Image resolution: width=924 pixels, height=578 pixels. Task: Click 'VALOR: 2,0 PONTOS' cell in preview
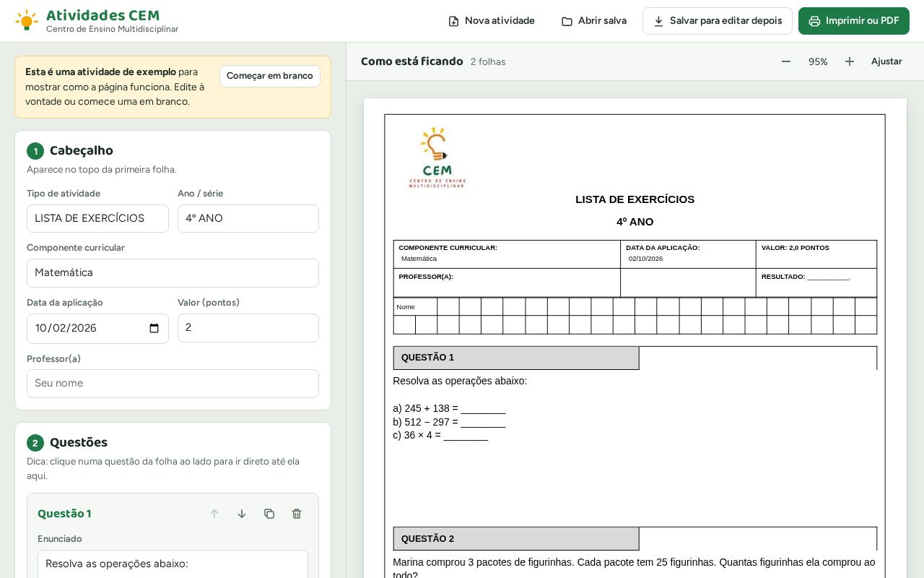click(x=816, y=254)
